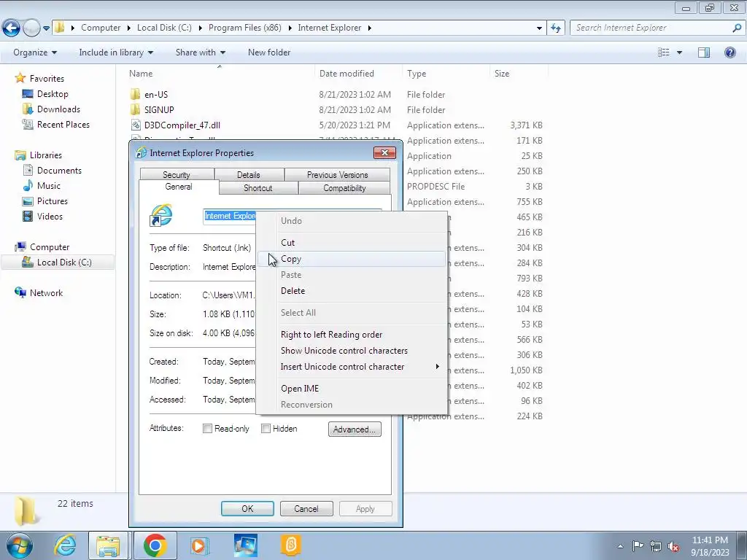Switch to the Previous Versions tab
747x560 pixels.
tap(337, 174)
